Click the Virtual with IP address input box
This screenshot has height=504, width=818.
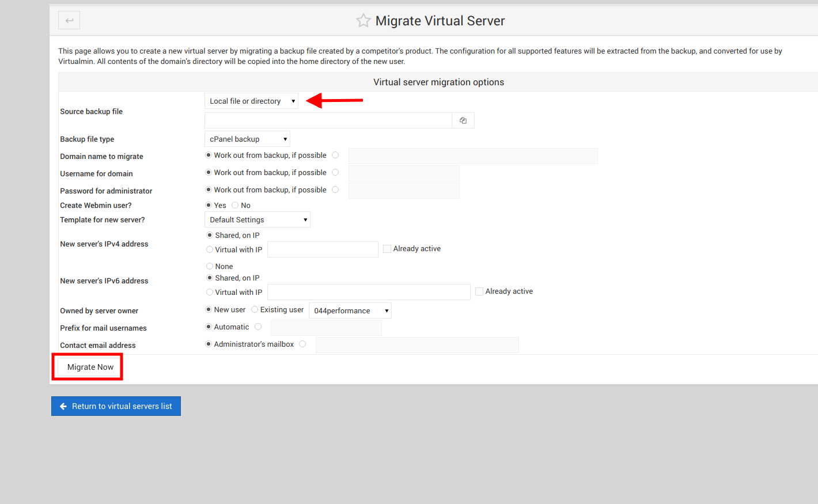click(x=323, y=249)
